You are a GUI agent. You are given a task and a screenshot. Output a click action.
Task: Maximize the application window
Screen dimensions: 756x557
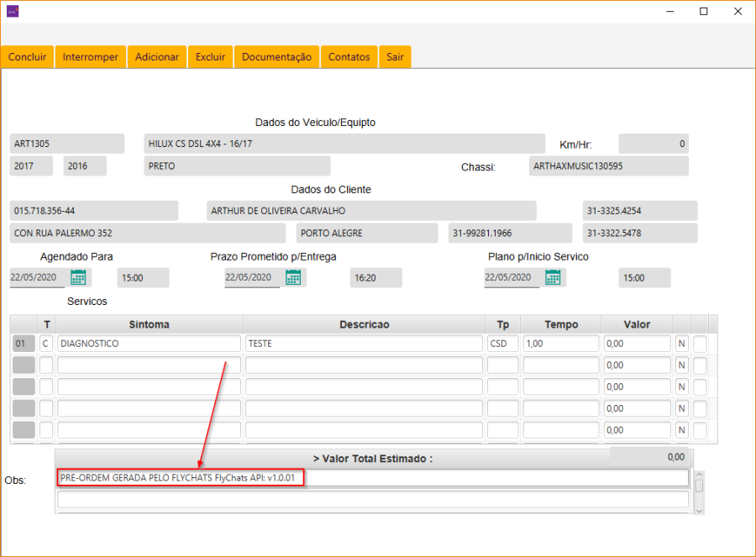click(703, 11)
